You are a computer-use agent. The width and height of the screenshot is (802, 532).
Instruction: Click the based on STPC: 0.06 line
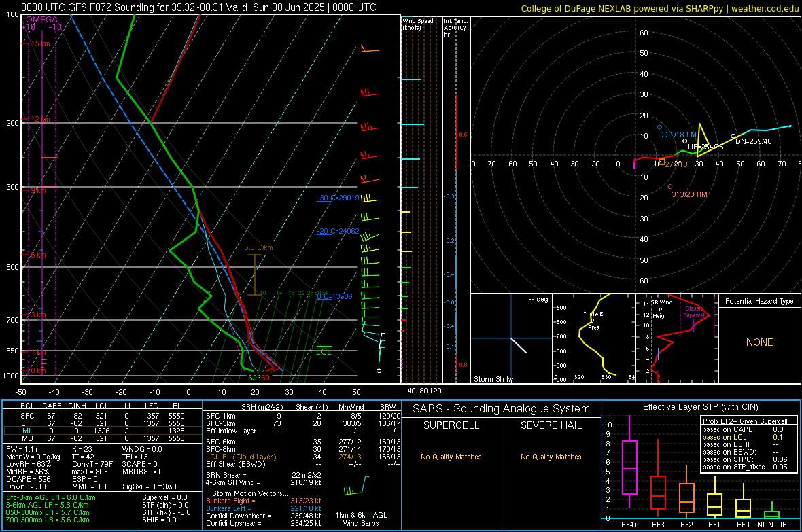tap(745, 459)
